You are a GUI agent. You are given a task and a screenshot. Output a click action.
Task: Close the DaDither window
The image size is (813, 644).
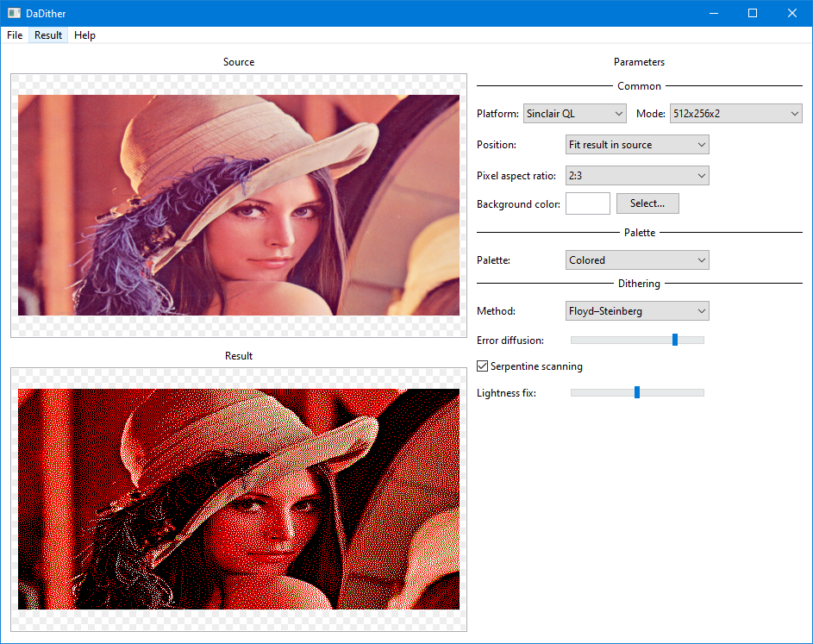tap(792, 13)
